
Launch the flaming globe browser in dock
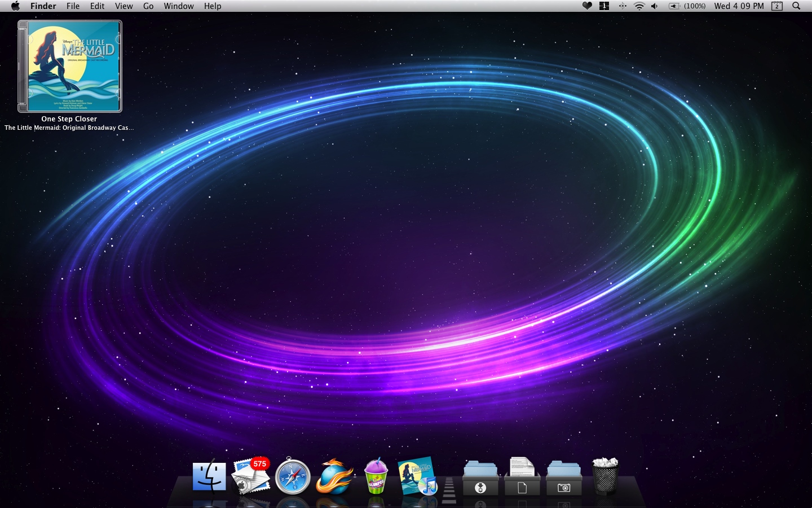[x=334, y=477]
